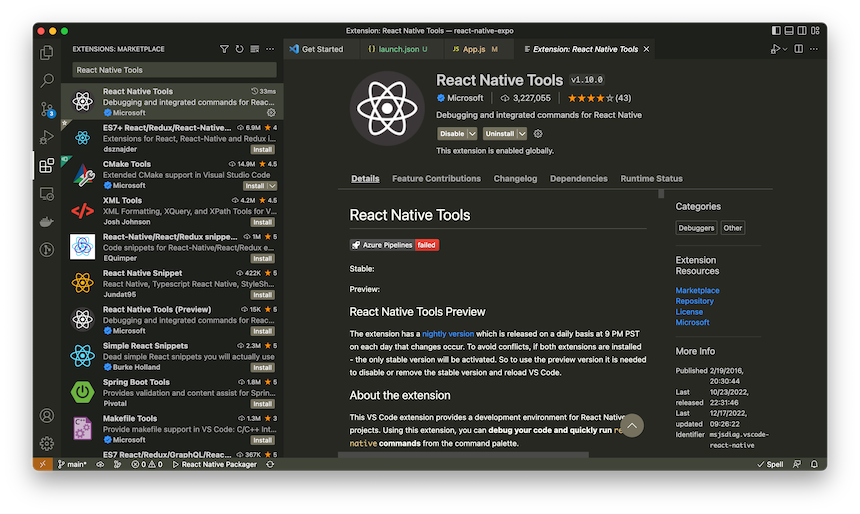Install ES7+ React/Redux/React-Native extension

[263, 149]
